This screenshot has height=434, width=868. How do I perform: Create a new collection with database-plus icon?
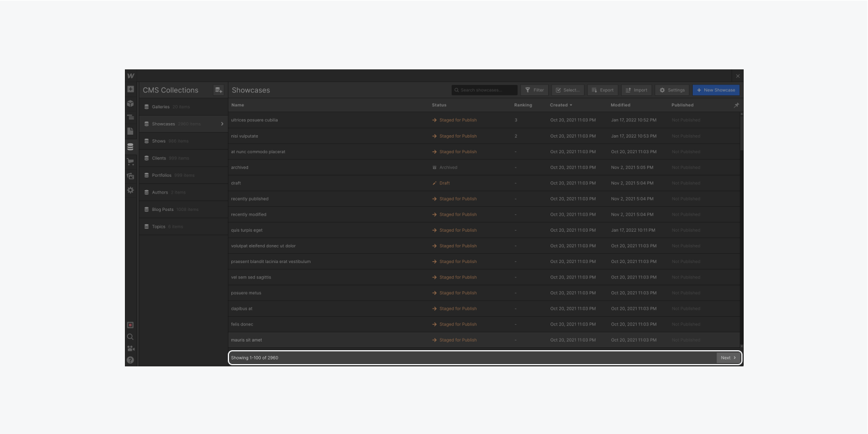pos(218,90)
